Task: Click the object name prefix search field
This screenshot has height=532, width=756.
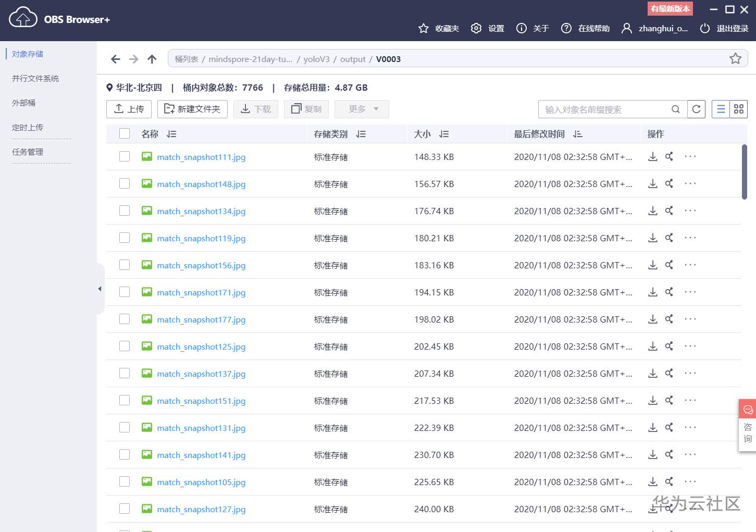Action: coord(604,109)
